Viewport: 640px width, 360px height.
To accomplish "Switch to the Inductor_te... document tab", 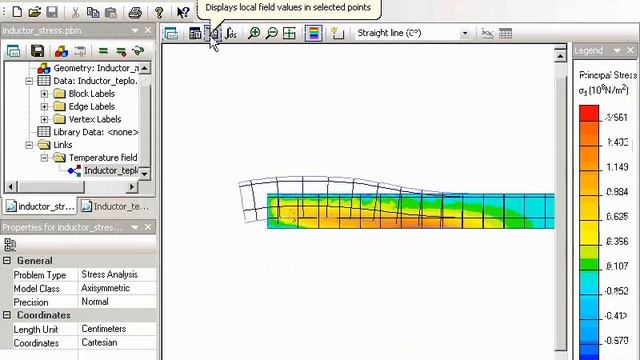I will [116, 207].
